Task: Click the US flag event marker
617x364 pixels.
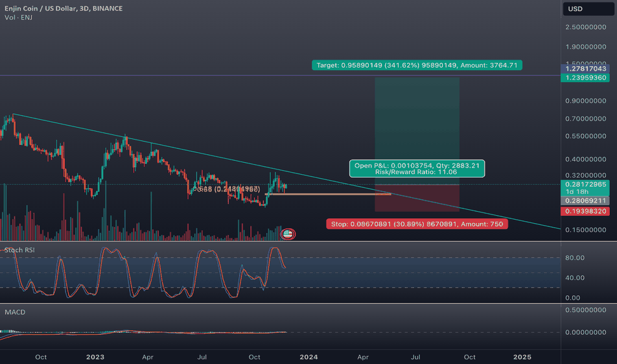Action: [287, 234]
